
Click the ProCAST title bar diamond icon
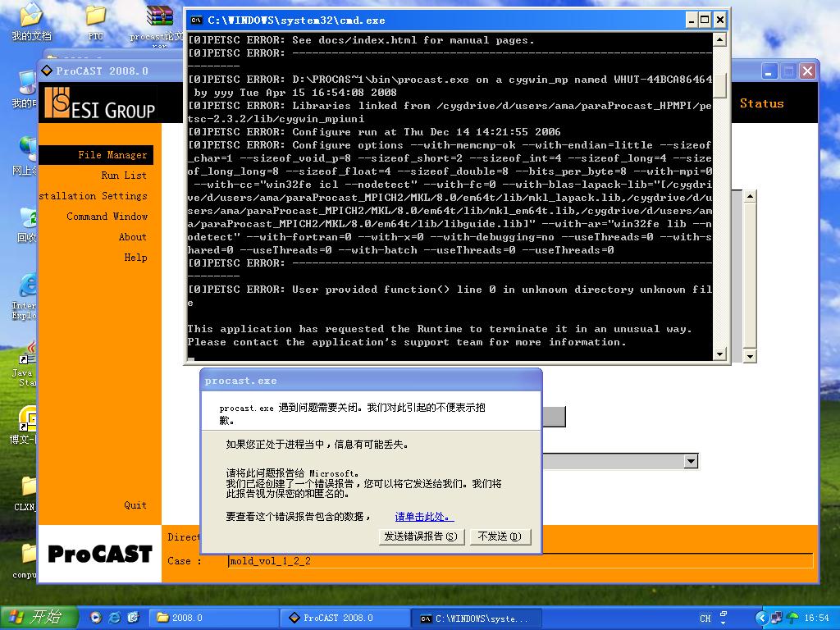[47, 71]
